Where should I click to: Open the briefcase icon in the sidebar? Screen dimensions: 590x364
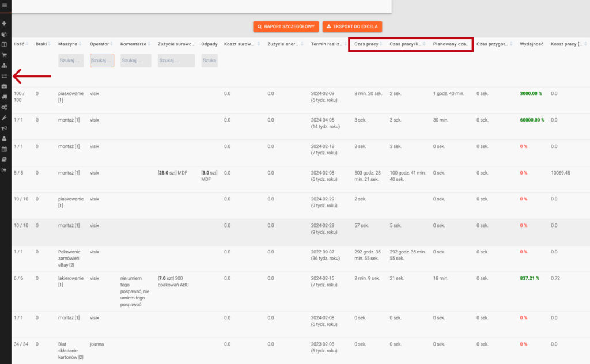coord(5,86)
